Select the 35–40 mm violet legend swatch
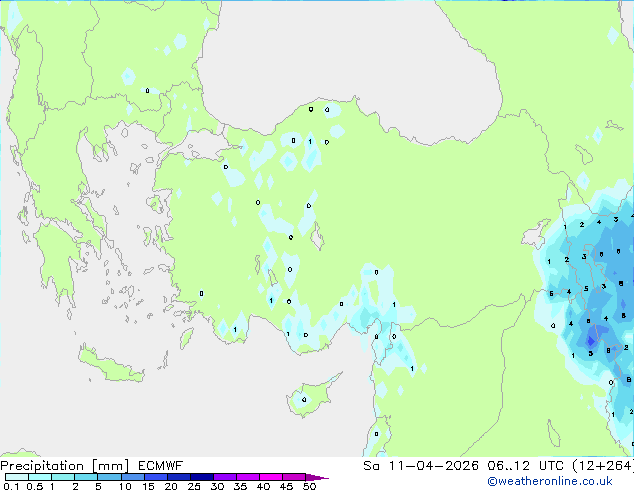This screenshot has height=490, width=634. pyautogui.click(x=248, y=477)
